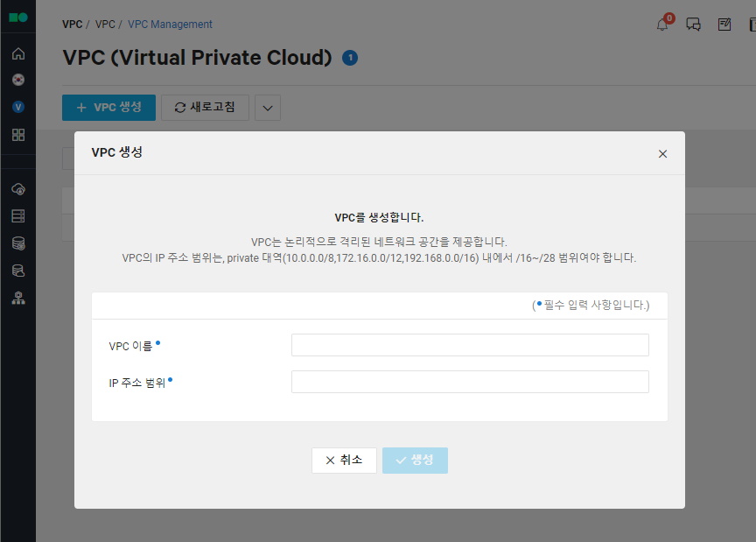
Task: Open the second VPC breadcrumb link
Action: point(105,25)
